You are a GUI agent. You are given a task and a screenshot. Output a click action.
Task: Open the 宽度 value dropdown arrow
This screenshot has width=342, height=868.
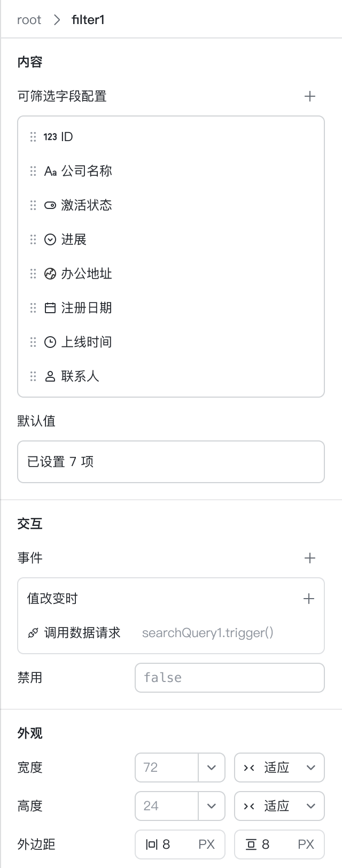[x=212, y=768]
